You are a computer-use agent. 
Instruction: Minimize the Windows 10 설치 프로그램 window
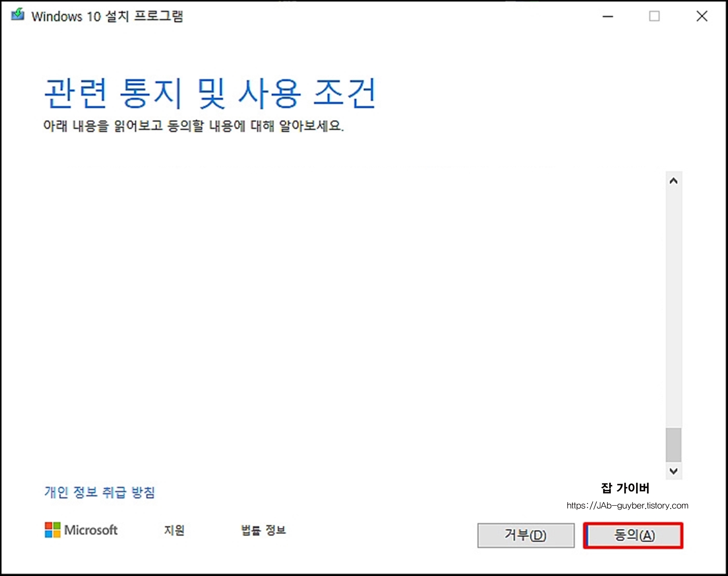click(x=607, y=16)
